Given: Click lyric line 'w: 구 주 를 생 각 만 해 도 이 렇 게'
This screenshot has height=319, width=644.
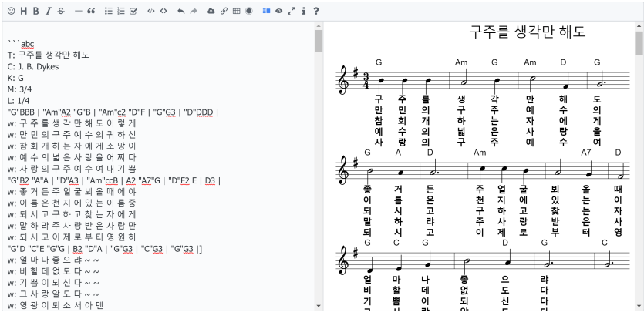Looking at the screenshot, I should (x=72, y=123).
